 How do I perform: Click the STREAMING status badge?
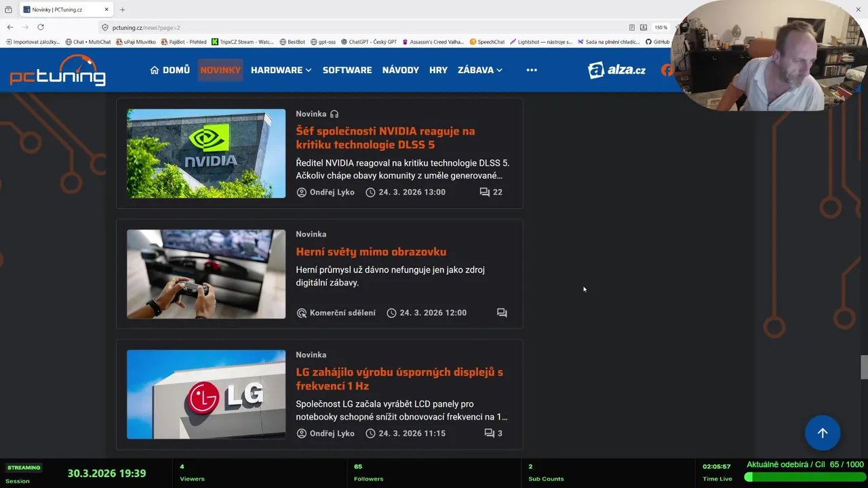pos(24,468)
